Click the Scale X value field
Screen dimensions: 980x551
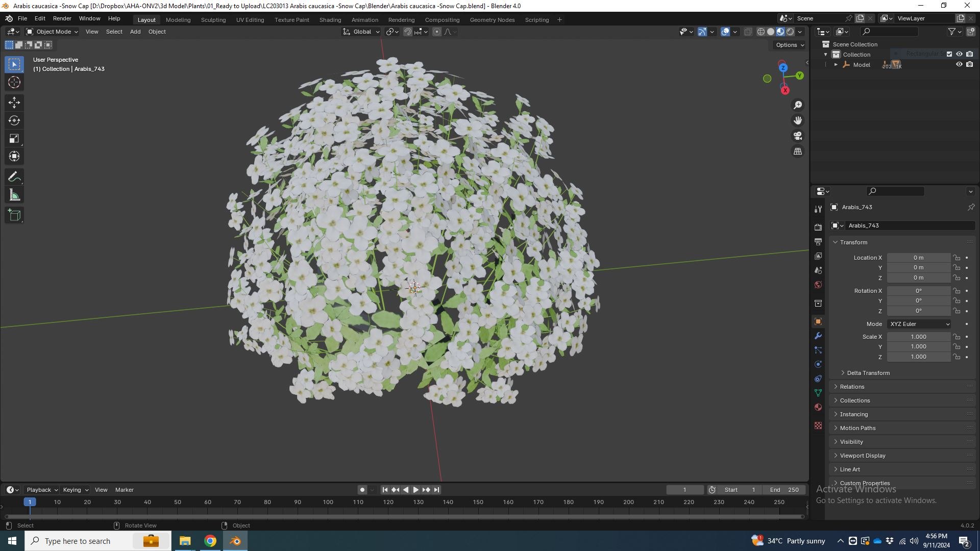tap(918, 337)
